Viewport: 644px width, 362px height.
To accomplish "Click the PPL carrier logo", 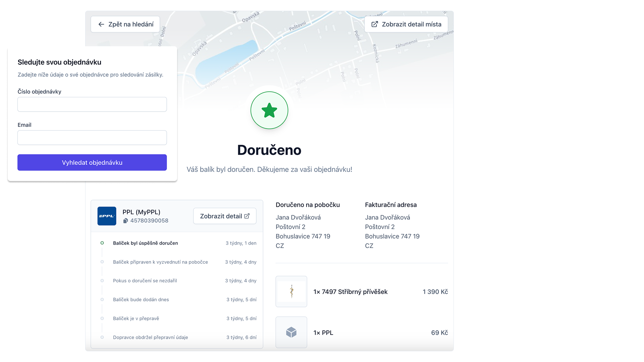I will (x=107, y=216).
